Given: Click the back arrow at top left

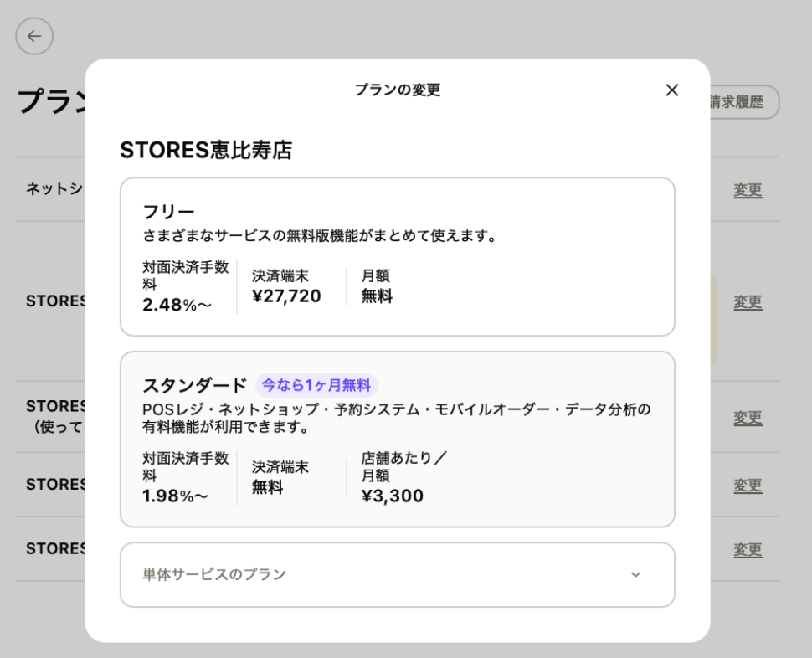Looking at the screenshot, I should coord(34,36).
